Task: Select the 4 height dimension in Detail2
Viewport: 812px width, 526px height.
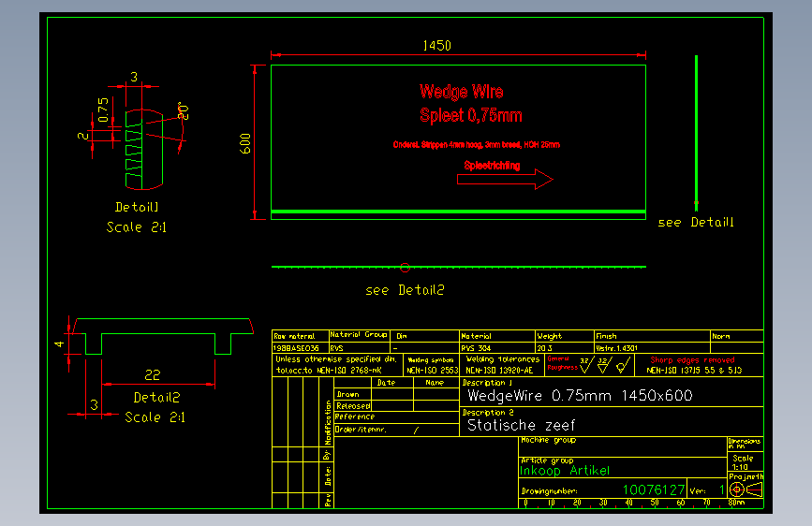Action: [x=59, y=343]
